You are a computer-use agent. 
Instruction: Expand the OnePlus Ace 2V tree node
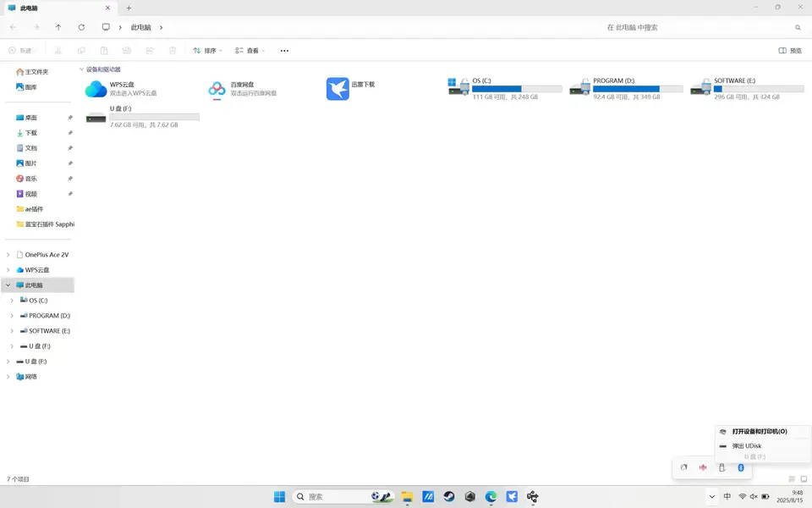click(x=8, y=255)
